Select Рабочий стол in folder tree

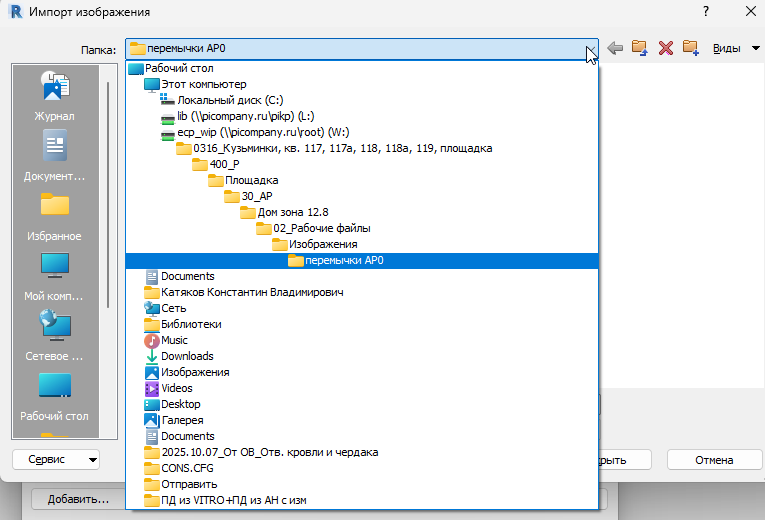point(362,68)
